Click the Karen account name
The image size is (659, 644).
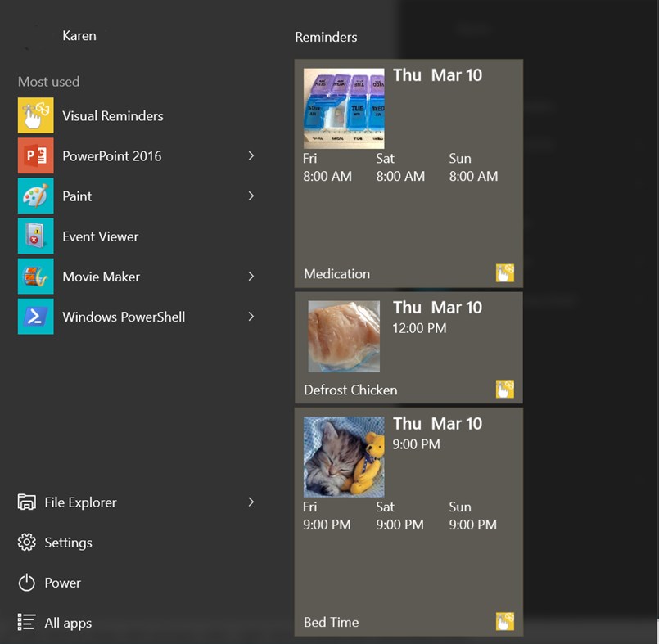click(x=79, y=35)
